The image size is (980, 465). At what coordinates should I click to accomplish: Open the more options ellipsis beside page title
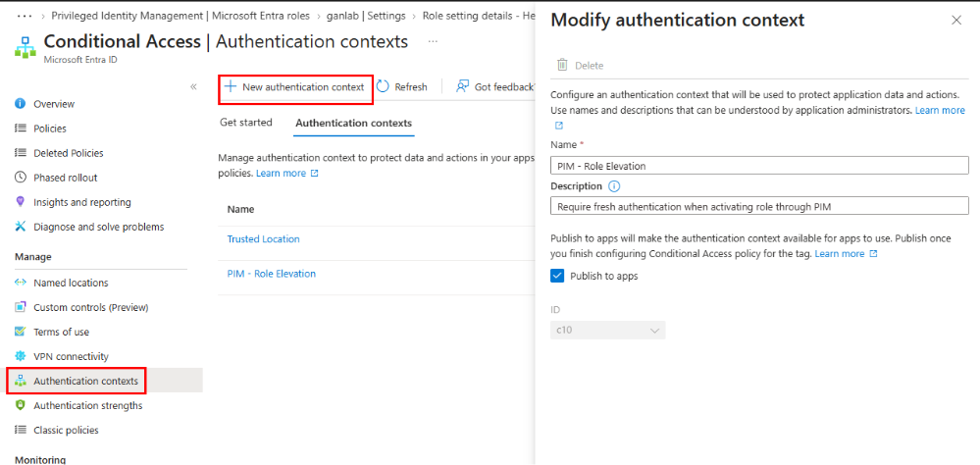click(x=434, y=42)
